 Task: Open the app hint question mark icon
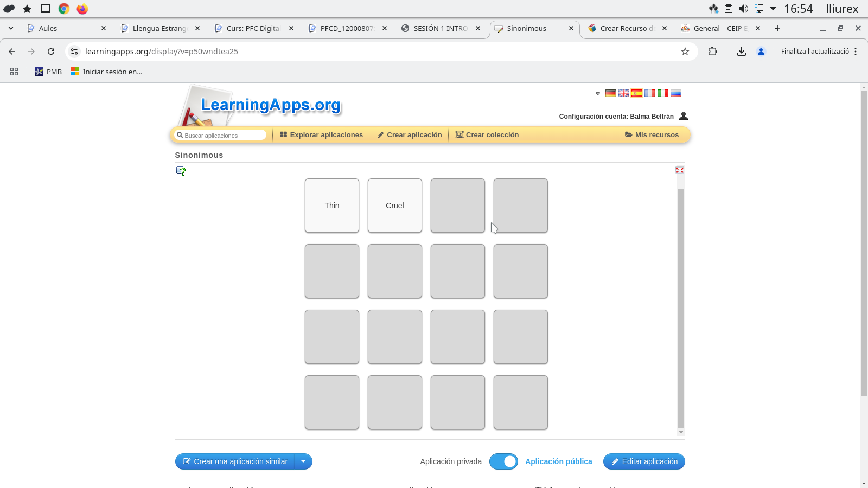pyautogui.click(x=181, y=171)
